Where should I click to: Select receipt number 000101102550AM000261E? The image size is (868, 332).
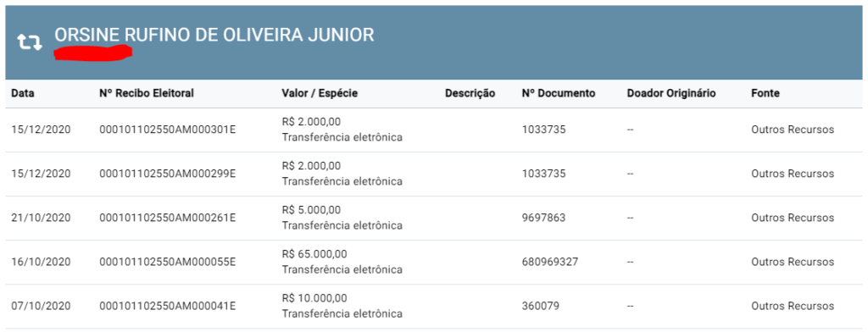point(168,218)
